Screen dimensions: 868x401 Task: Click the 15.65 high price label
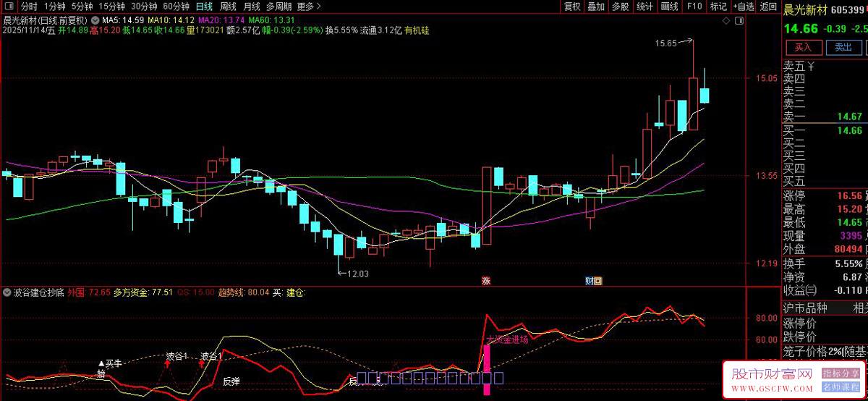click(x=665, y=43)
